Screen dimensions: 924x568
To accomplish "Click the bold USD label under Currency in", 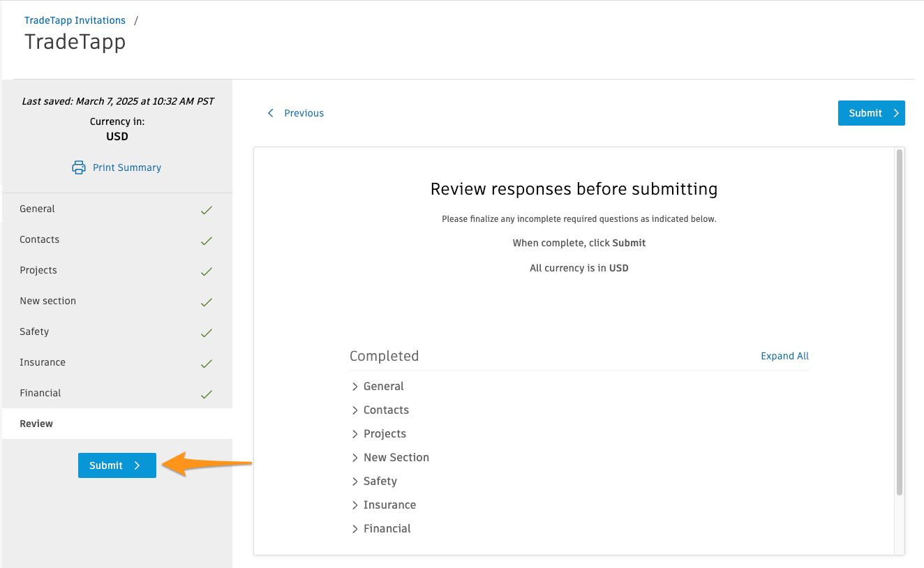I will pyautogui.click(x=117, y=137).
